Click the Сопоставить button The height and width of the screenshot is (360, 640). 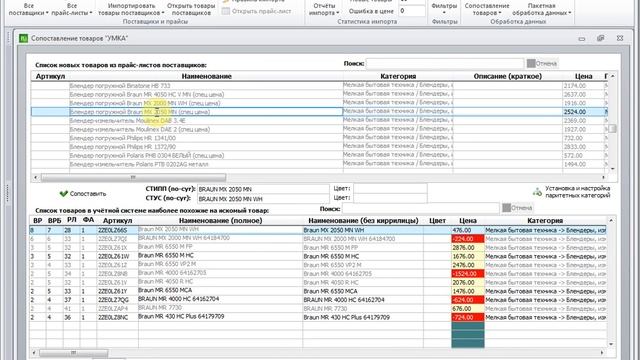(x=83, y=193)
